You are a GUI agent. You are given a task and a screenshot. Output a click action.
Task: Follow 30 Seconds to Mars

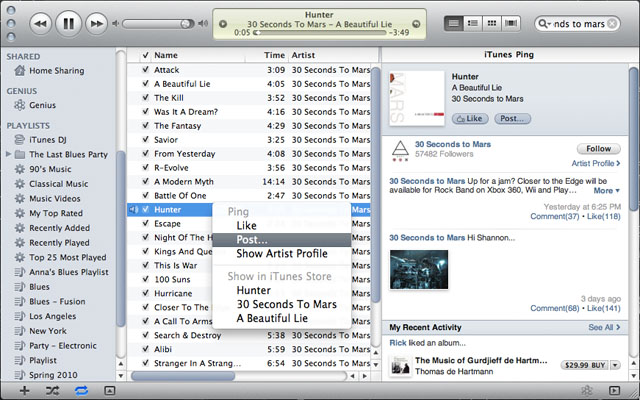point(598,149)
